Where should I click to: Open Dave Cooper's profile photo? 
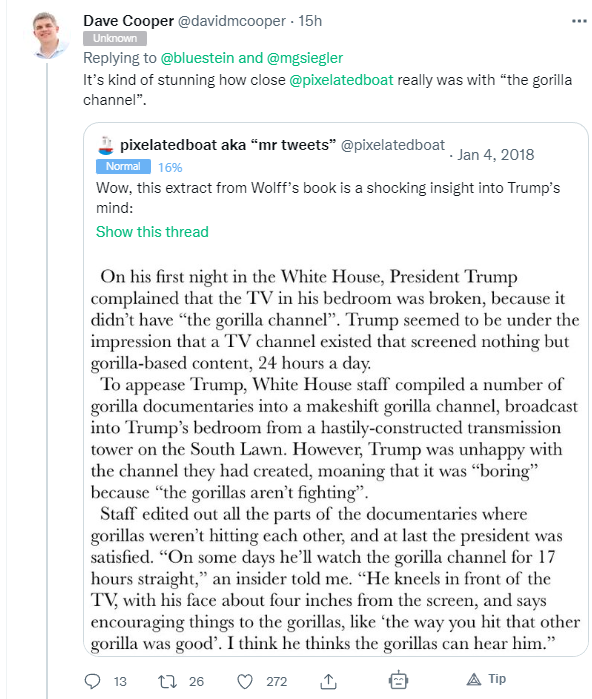49,36
